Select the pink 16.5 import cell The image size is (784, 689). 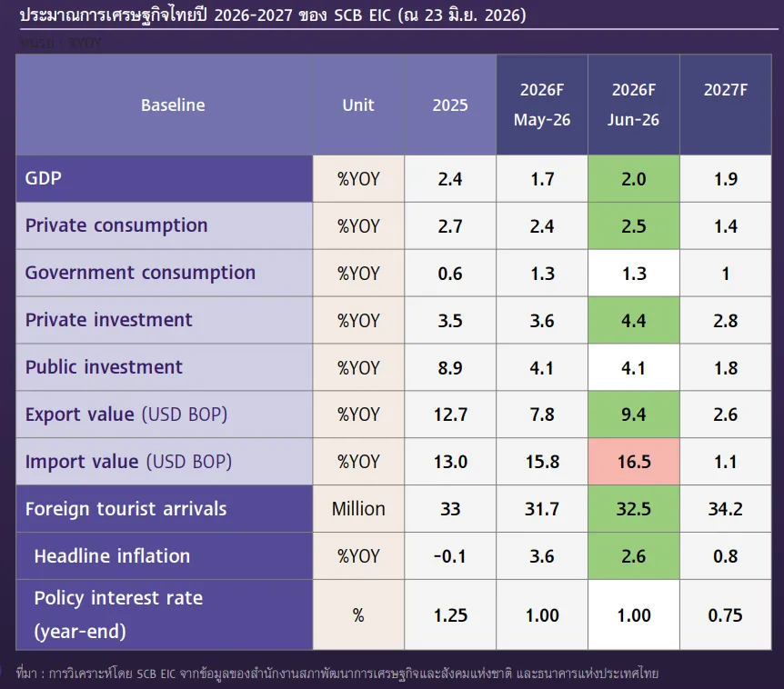[x=634, y=462]
